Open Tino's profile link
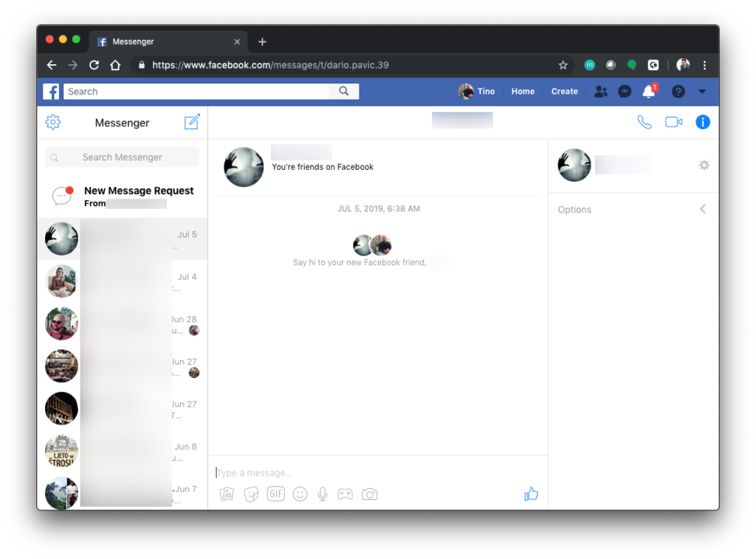Viewport: 756px width, 559px height. pos(477,92)
